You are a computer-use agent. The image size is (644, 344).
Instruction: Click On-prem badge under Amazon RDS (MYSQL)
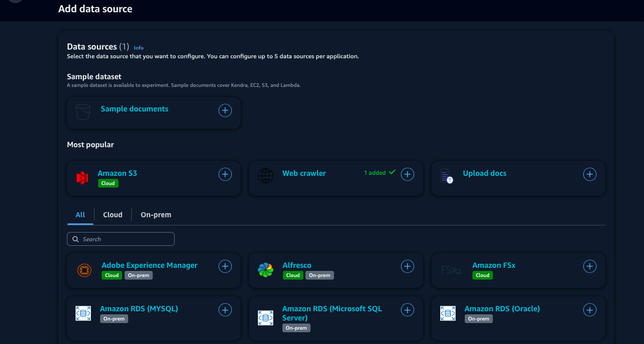point(114,318)
